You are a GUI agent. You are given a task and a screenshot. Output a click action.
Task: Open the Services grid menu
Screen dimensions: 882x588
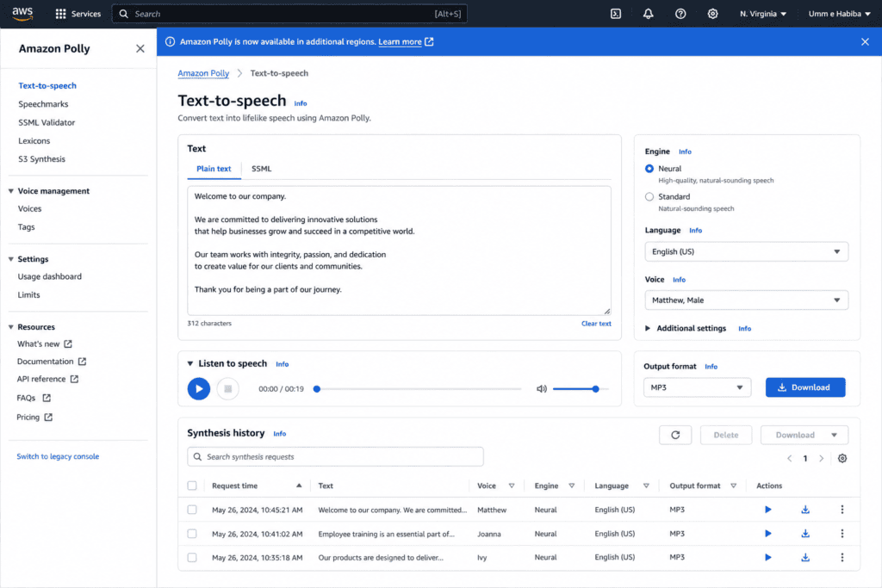pyautogui.click(x=78, y=14)
